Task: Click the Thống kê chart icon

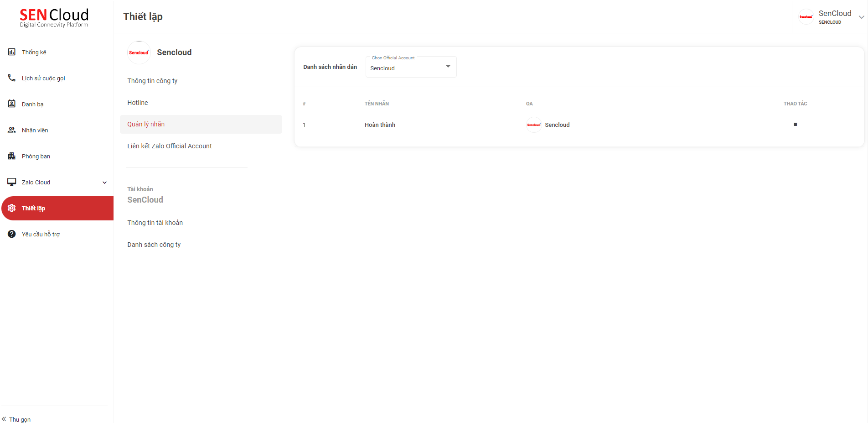Action: coord(12,52)
